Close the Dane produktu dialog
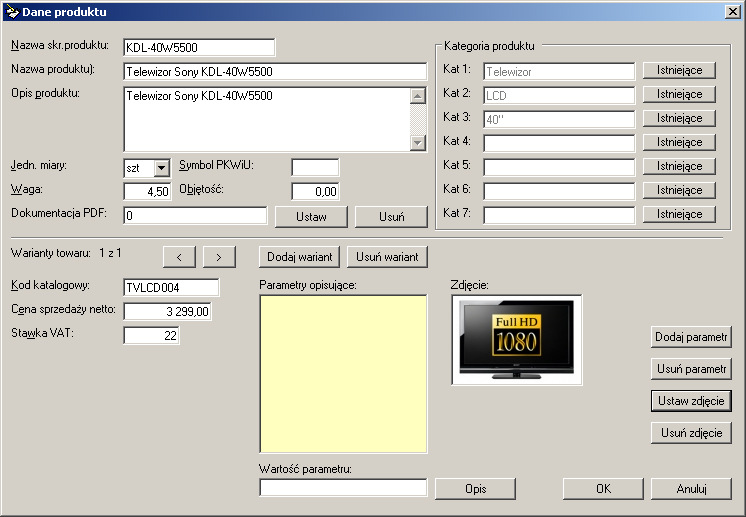Screen dimensions: 746x517 click(733, 12)
